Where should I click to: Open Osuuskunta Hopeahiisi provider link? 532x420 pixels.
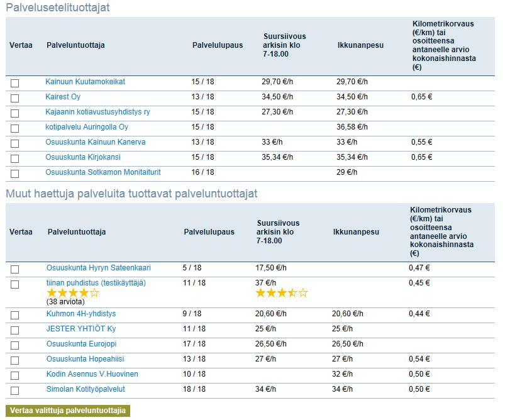(85, 359)
